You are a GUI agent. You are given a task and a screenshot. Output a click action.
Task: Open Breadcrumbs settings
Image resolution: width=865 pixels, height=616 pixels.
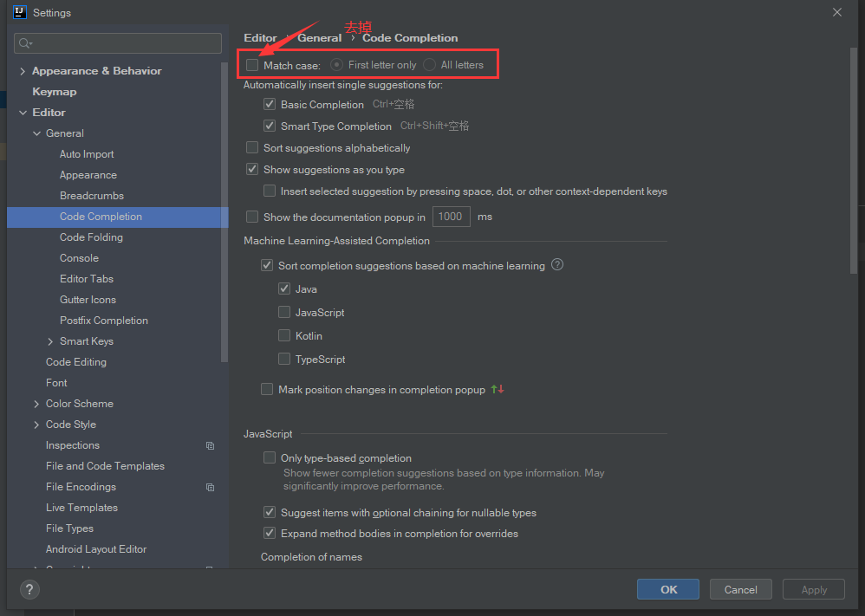click(x=92, y=196)
